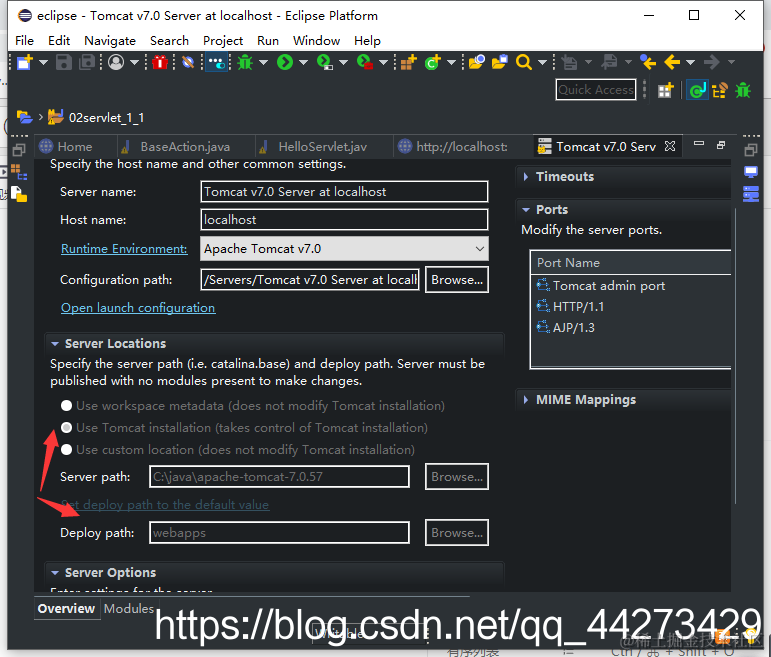
Task: Open the Run dropdown arrow
Action: [303, 62]
